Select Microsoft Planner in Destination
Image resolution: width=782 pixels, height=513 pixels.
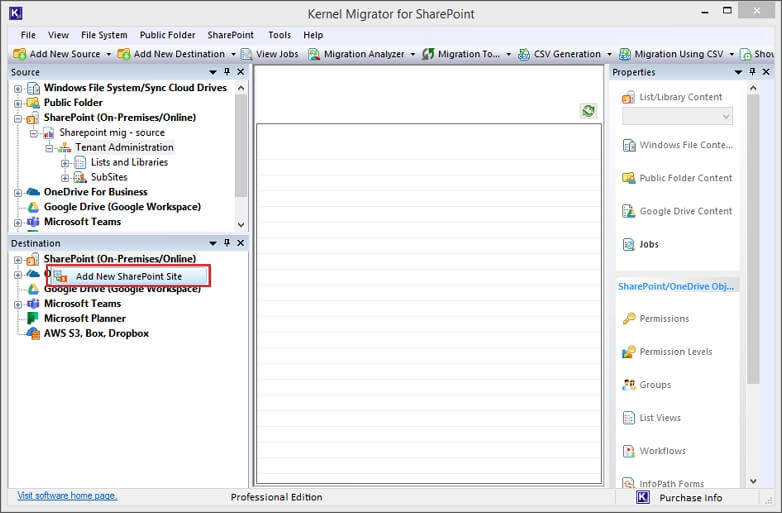pos(85,319)
